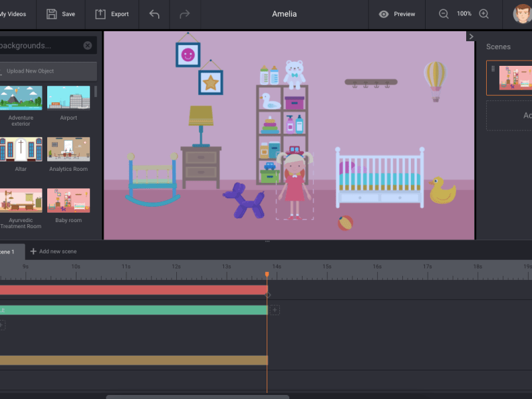
Task: Go to My Videos
Action: [x=13, y=14]
